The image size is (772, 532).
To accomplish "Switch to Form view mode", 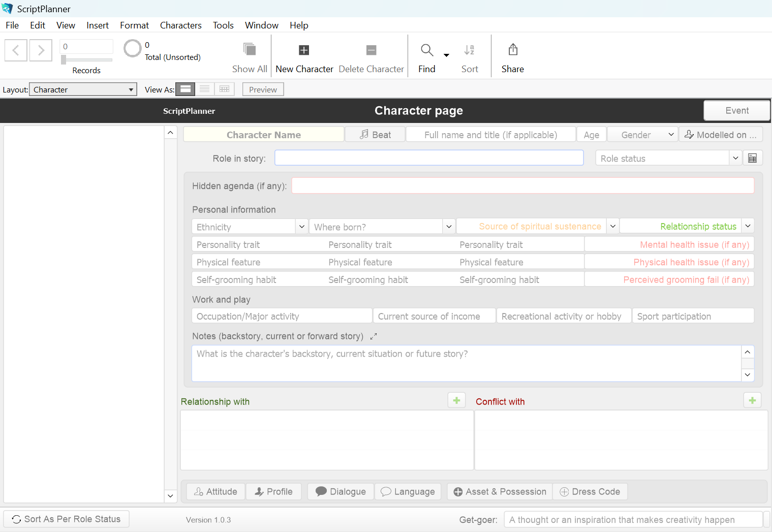I will 186,89.
